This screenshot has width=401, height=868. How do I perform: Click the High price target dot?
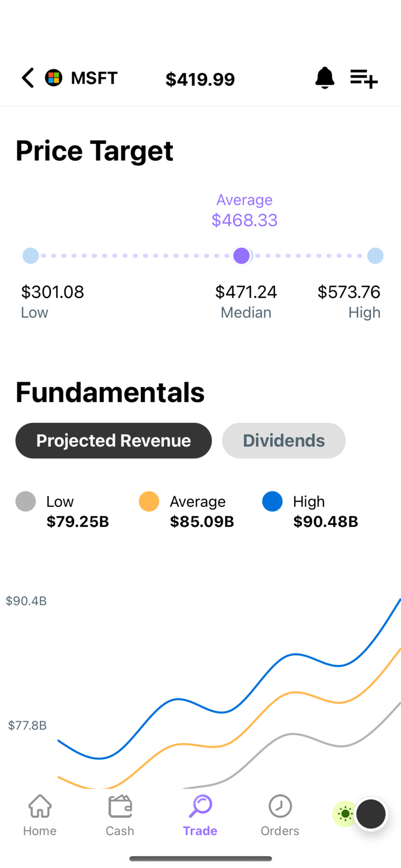pyautogui.click(x=375, y=256)
